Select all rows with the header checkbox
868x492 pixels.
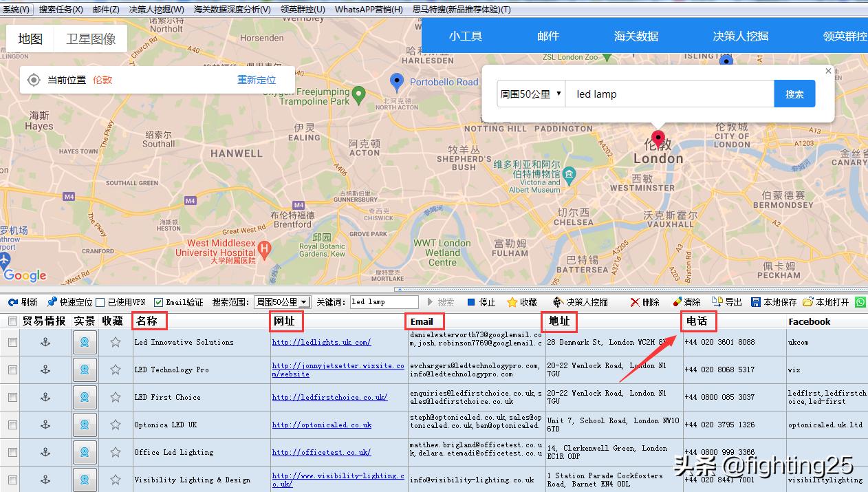[x=12, y=321]
